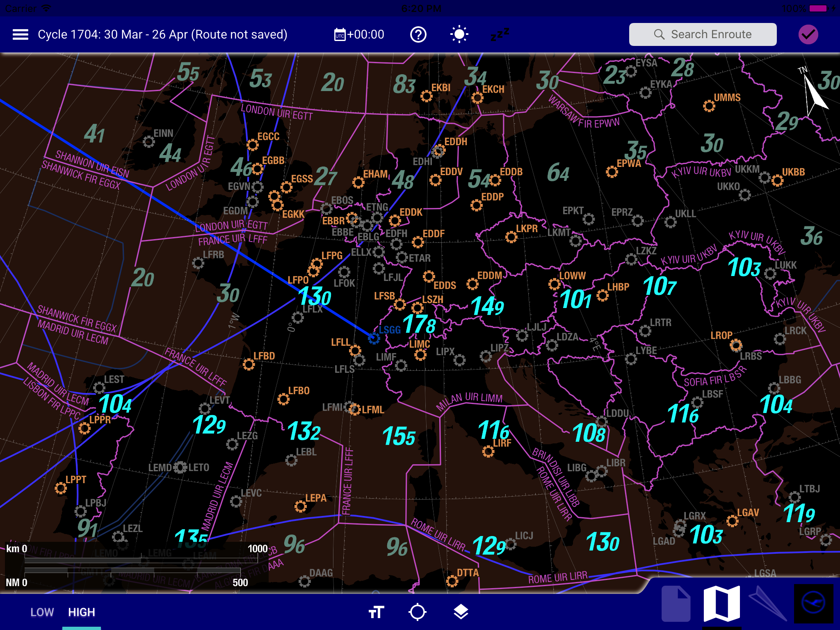Select the HIGH chart tab
Image resolution: width=840 pixels, height=630 pixels.
click(81, 612)
